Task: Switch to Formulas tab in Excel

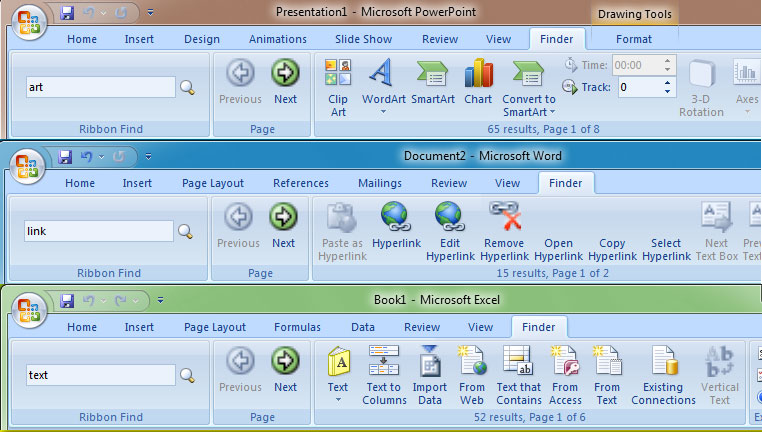Action: 297,327
